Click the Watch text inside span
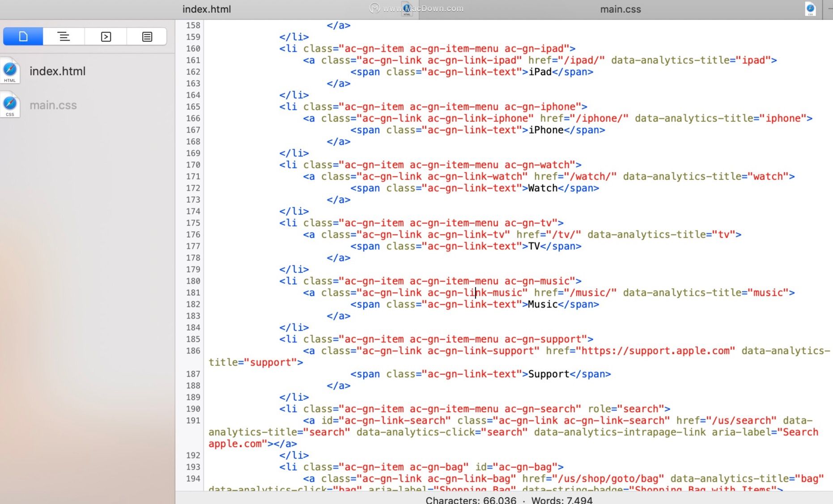The height and width of the screenshot is (504, 833). coord(543,188)
